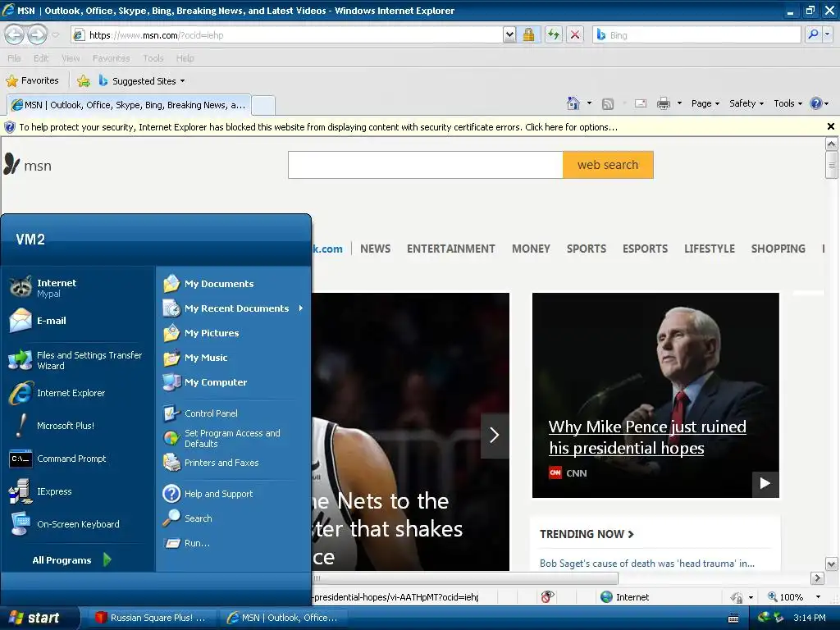Open the Favorites menu
This screenshot has height=630, width=840.
pos(111,58)
